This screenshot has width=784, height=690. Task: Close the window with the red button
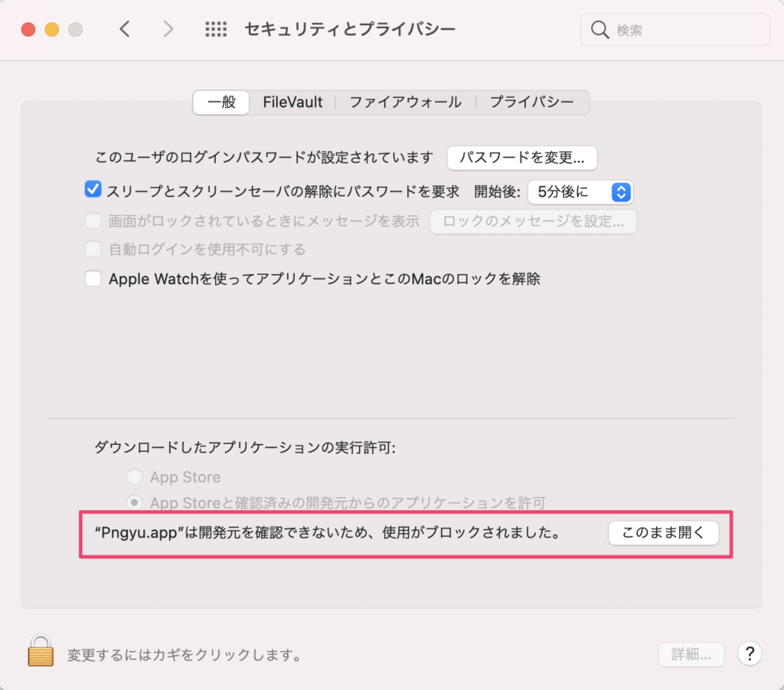pos(28,30)
